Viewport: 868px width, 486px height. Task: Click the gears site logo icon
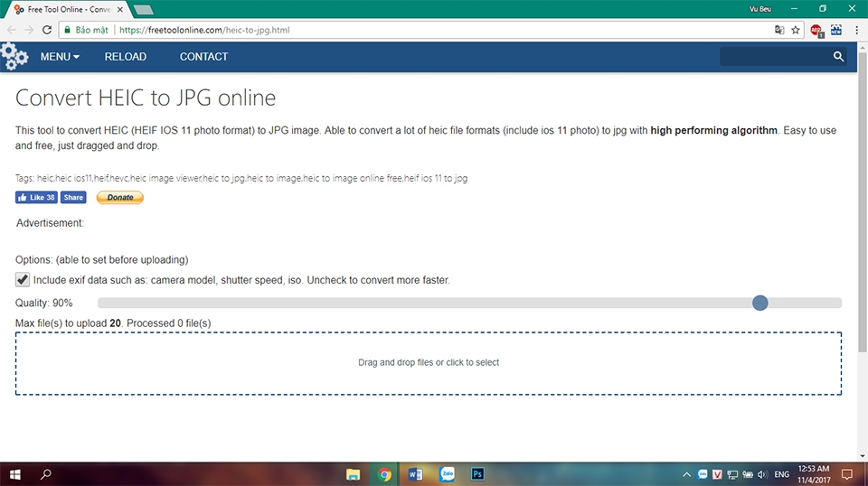point(14,56)
